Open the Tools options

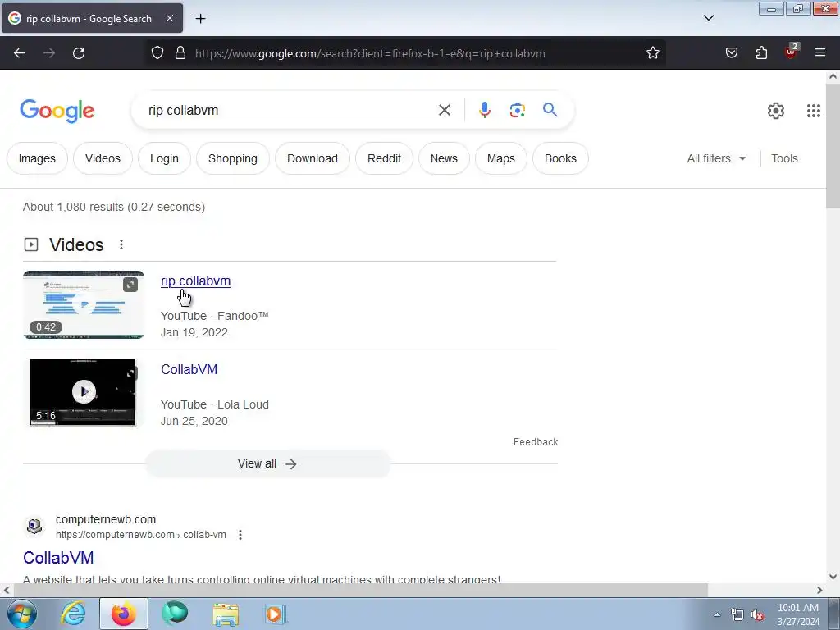pos(784,158)
